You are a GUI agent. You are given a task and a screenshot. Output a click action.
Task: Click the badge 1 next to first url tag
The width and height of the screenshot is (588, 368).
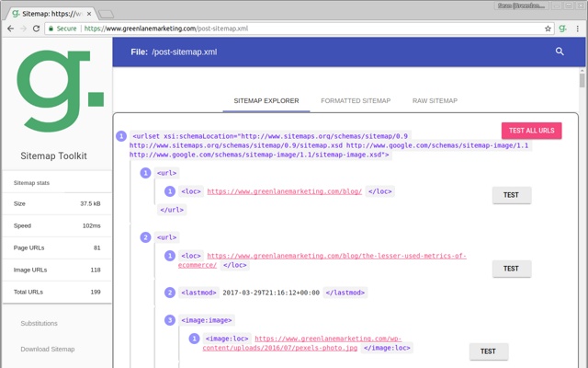145,173
